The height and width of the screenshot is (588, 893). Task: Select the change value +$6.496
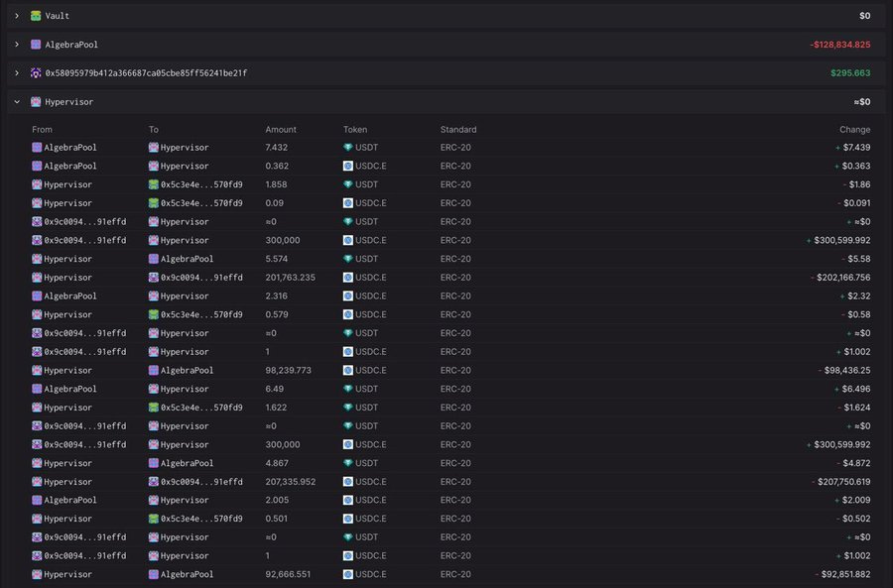click(x=853, y=389)
